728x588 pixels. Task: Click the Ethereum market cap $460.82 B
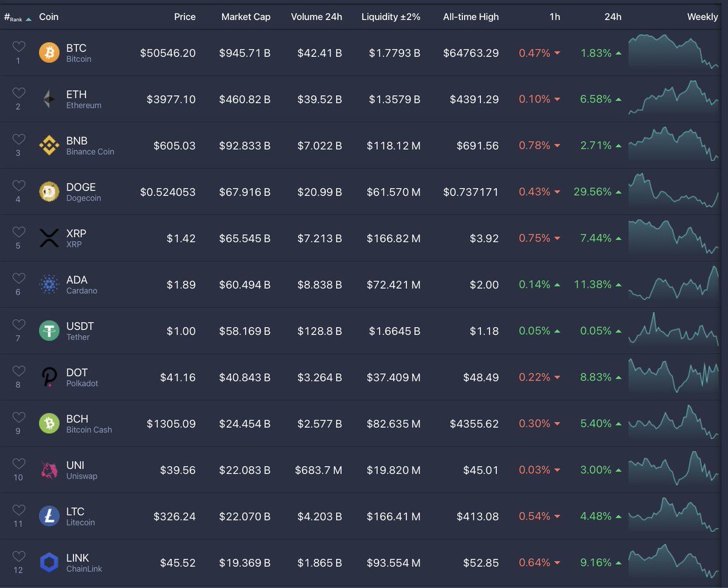[x=245, y=99]
